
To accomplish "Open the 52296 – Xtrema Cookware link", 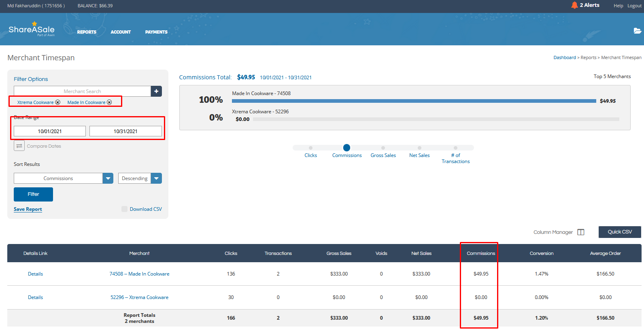I will pos(139,297).
